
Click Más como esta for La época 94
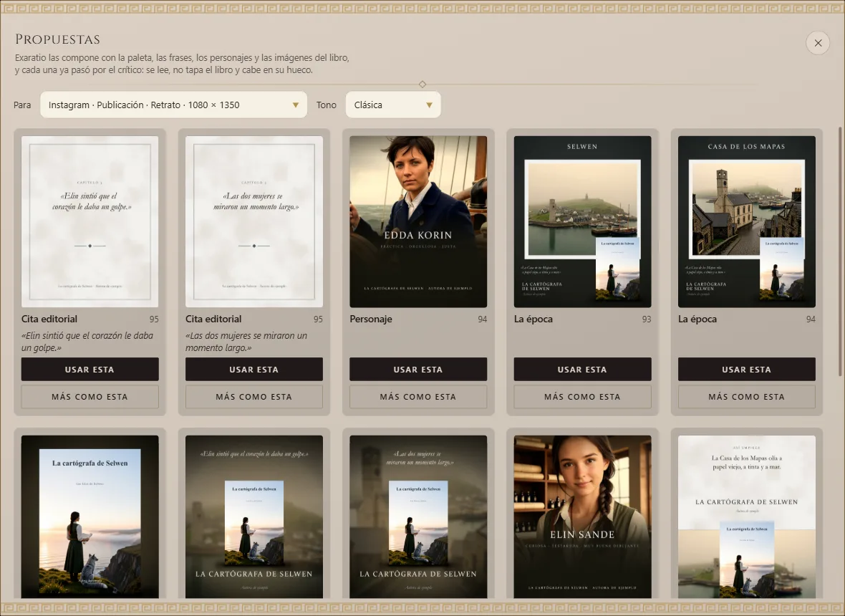(x=746, y=397)
